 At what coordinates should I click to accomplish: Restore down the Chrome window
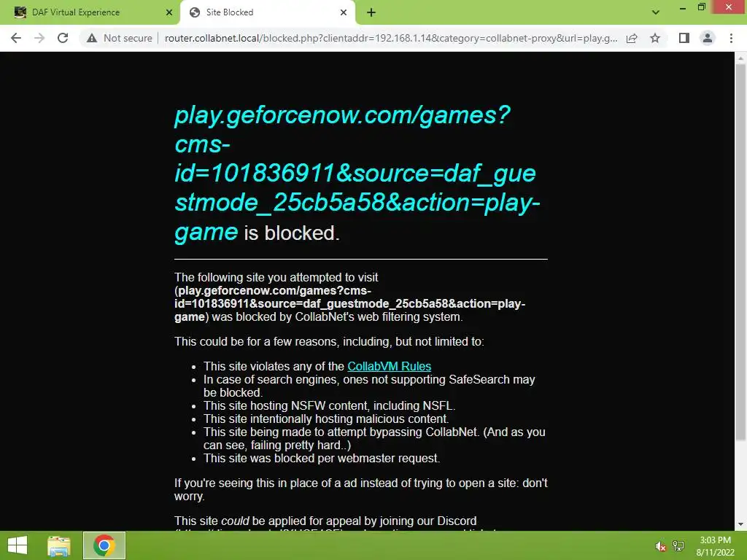pos(702,7)
